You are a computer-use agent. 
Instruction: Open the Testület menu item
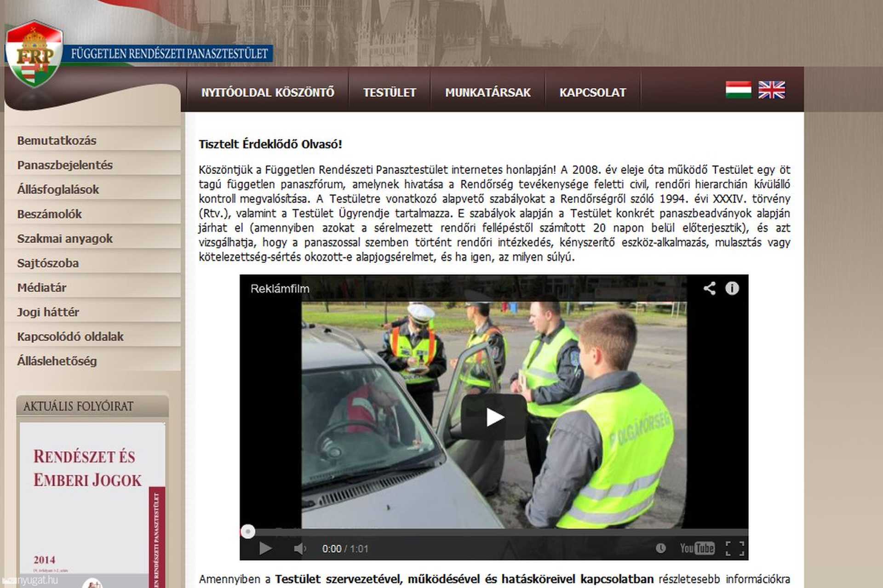390,92
